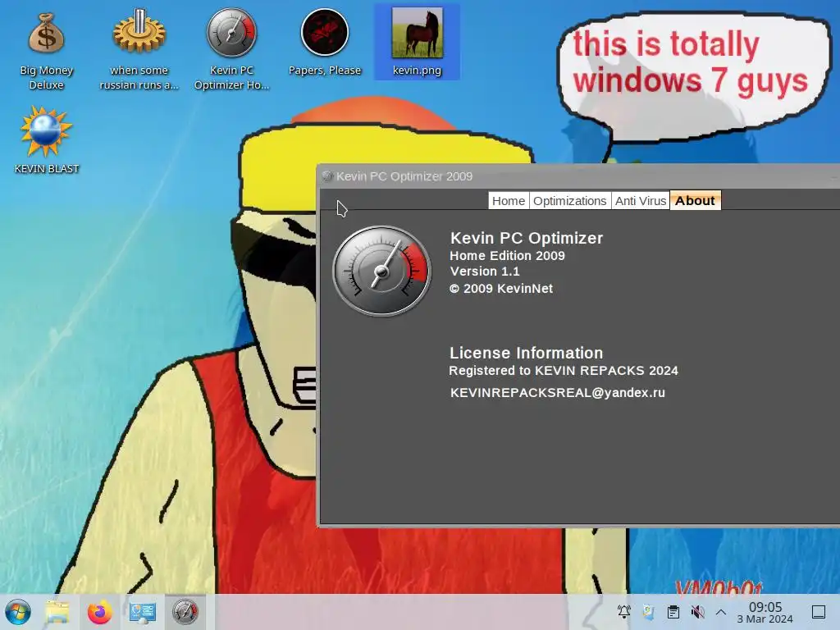Open clipboard tray icon

tap(673, 612)
